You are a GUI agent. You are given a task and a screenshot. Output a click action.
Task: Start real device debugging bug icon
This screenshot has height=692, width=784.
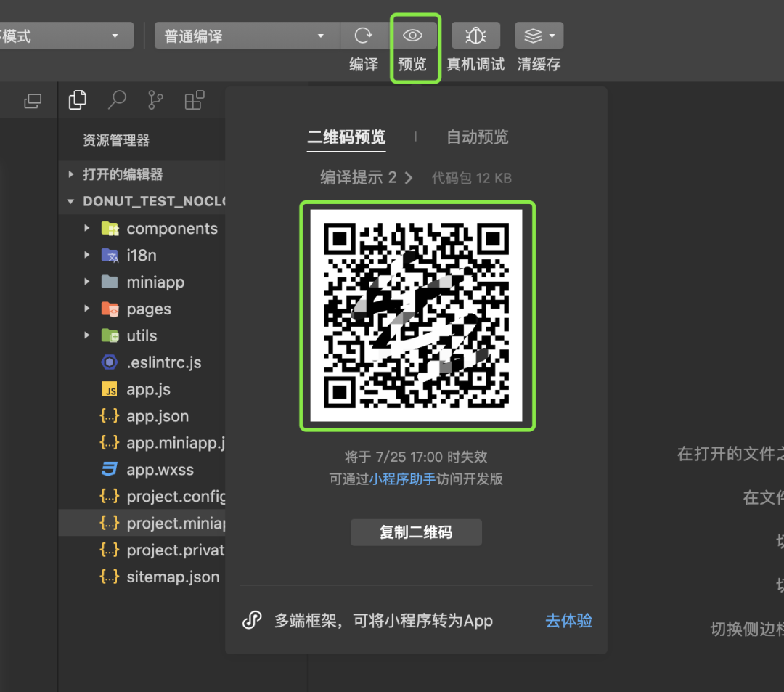[475, 36]
